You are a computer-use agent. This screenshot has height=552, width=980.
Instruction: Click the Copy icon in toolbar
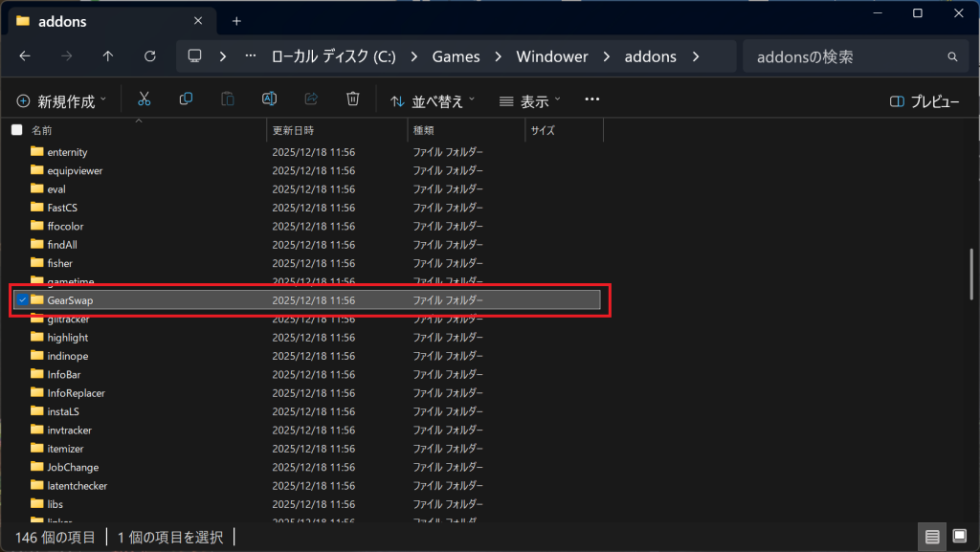tap(186, 99)
